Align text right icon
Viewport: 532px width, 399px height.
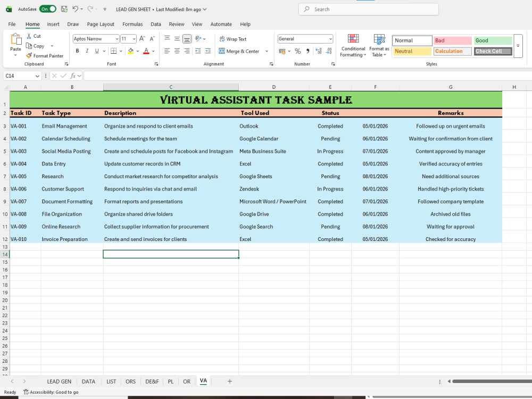click(x=187, y=51)
